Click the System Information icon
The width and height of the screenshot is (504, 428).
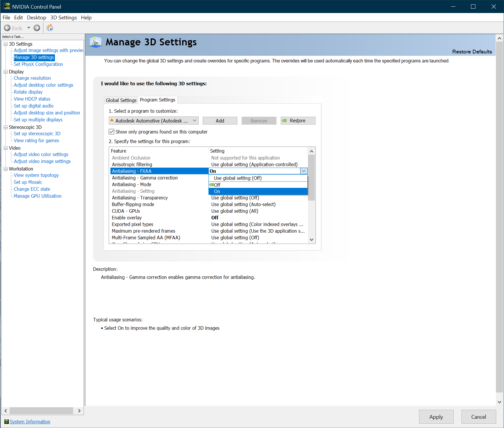(x=6, y=422)
